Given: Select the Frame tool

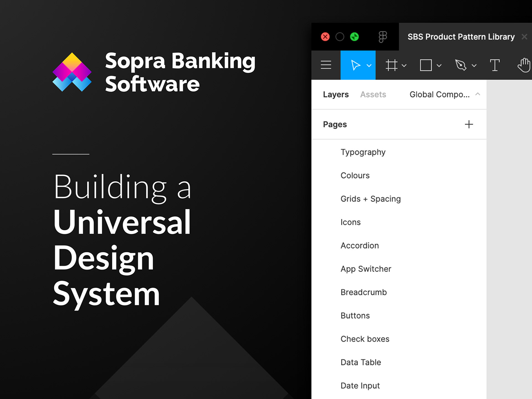Looking at the screenshot, I should pos(392,65).
